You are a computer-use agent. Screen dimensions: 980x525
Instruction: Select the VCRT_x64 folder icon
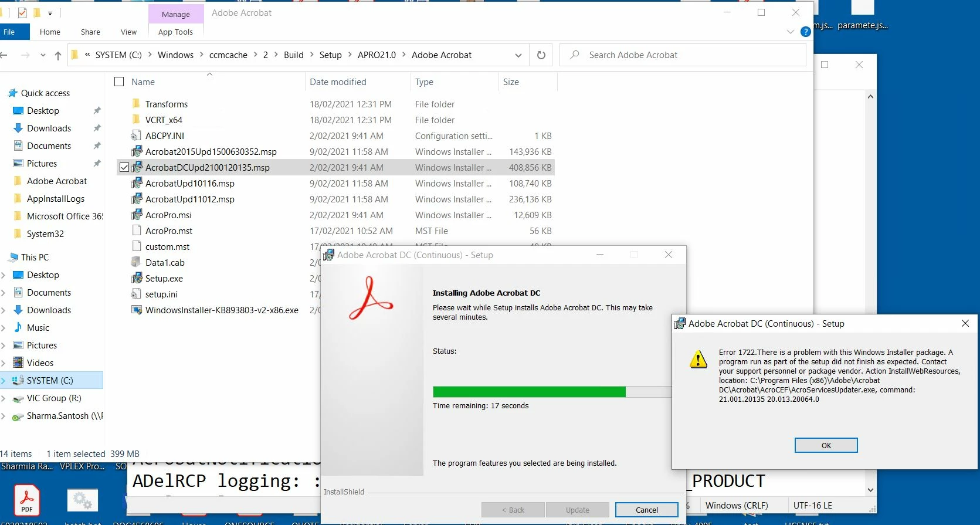[x=136, y=120]
